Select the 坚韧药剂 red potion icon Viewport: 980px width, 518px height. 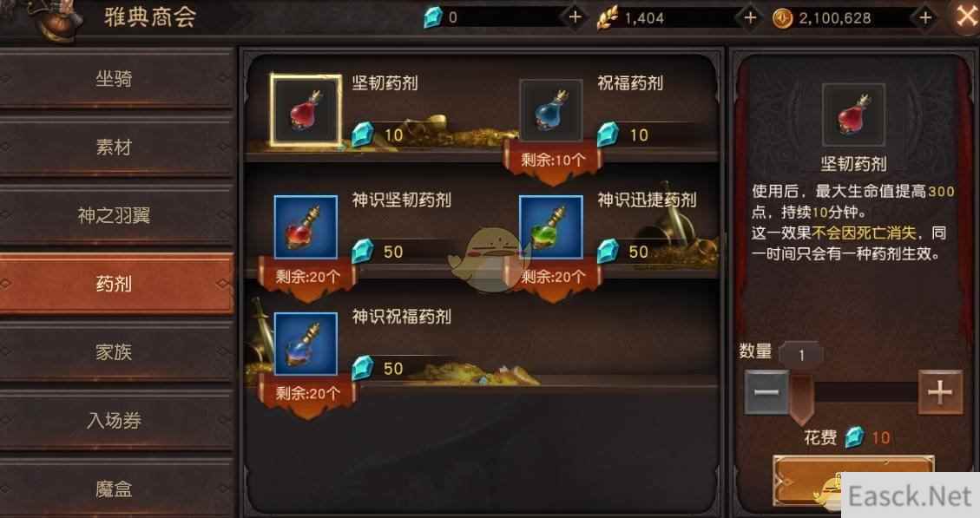pos(305,110)
